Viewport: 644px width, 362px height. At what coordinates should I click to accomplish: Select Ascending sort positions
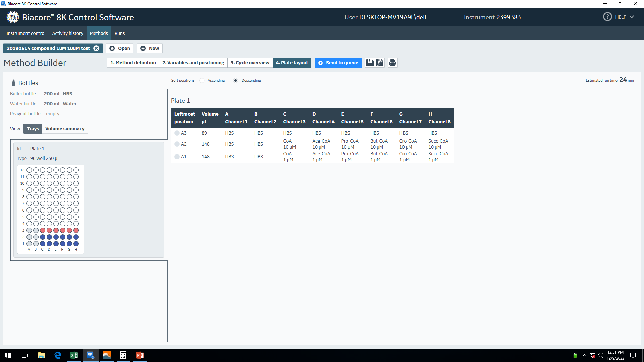tap(202, 81)
